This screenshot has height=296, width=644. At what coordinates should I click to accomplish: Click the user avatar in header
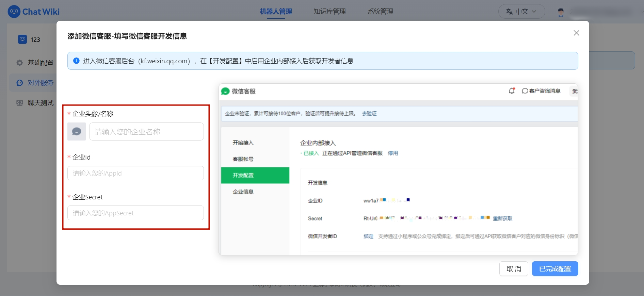(x=561, y=12)
